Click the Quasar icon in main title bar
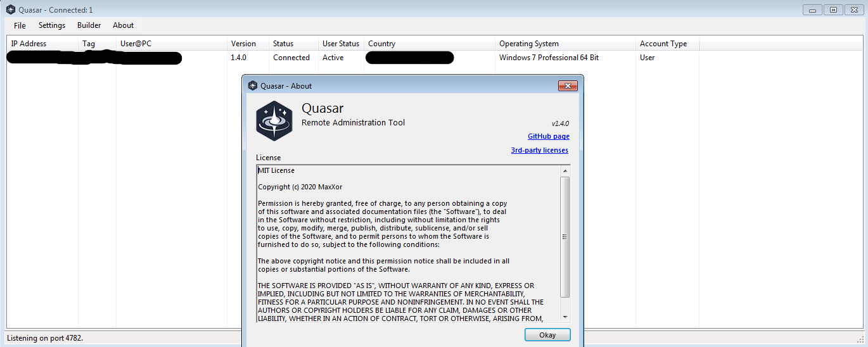Viewport: 868px width, 347px height. tap(10, 9)
